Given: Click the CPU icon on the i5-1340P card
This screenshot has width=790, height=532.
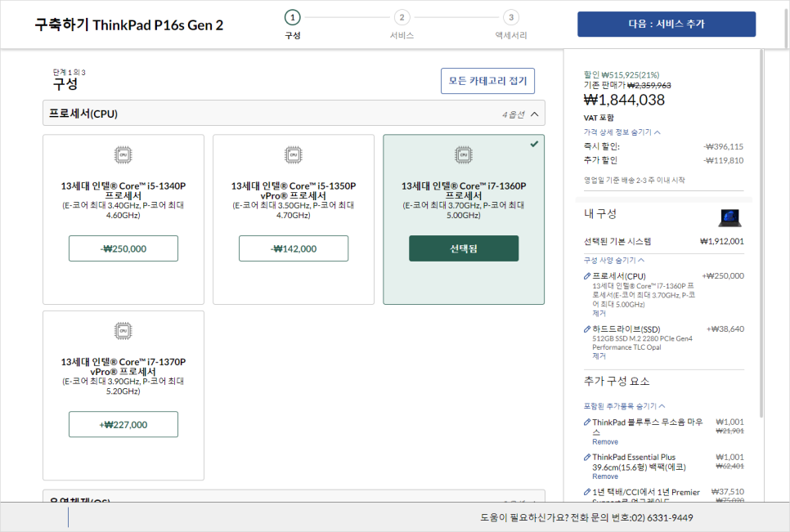Looking at the screenshot, I should (123, 155).
